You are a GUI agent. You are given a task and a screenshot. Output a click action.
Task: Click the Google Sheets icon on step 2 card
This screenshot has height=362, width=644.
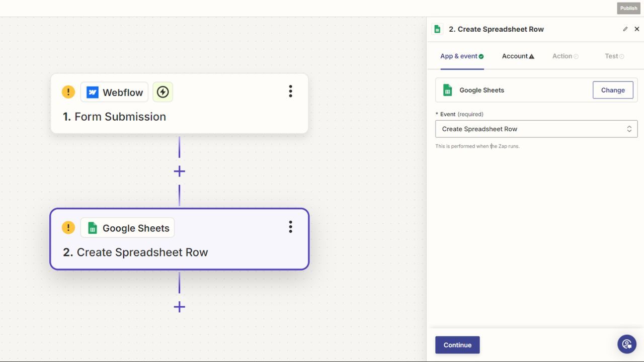coord(92,227)
